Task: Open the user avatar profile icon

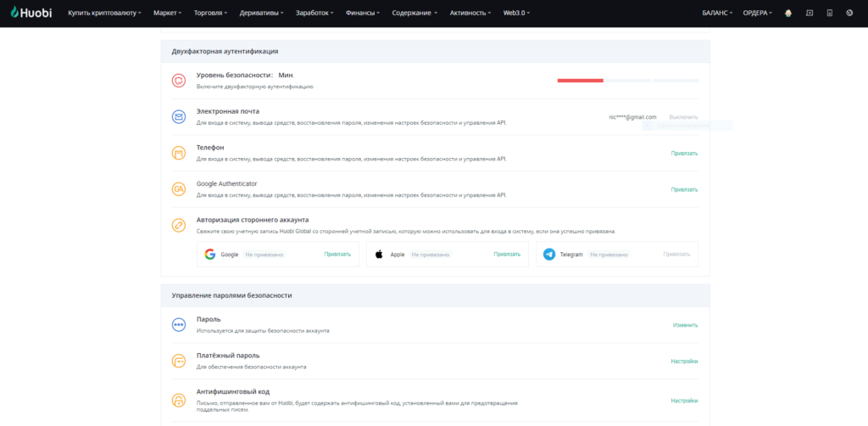Action: coord(789,14)
